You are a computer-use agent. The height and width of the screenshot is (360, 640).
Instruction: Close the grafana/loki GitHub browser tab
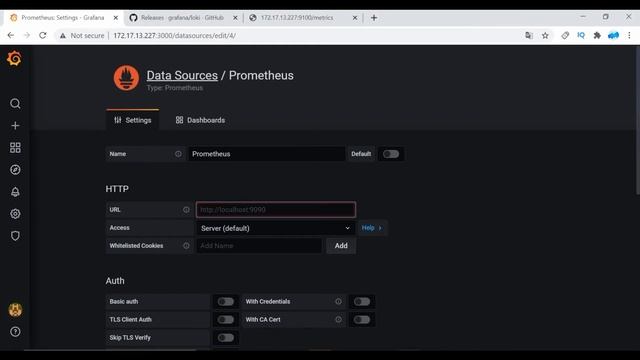(x=235, y=18)
